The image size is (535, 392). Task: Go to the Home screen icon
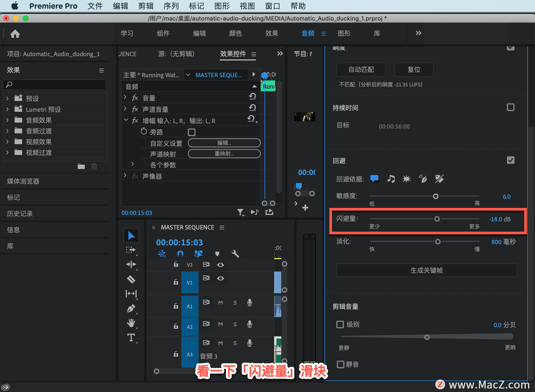coord(15,34)
